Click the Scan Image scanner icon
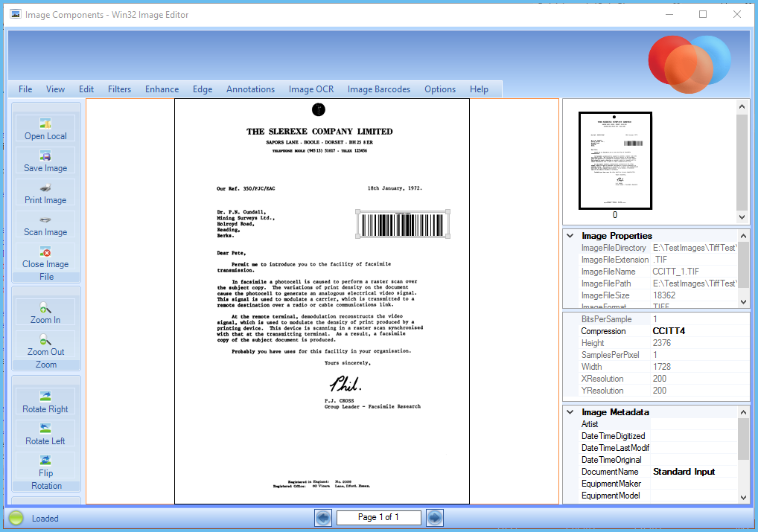Image resolution: width=758 pixels, height=532 pixels. pos(45,219)
